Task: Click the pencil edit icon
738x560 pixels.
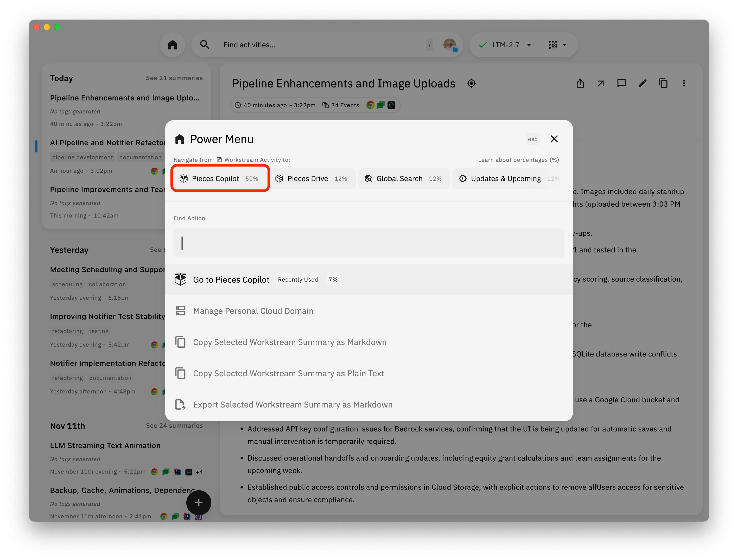Action: coord(642,83)
